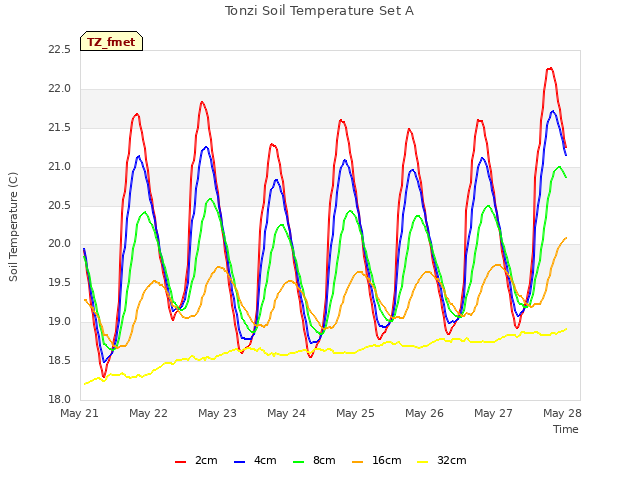Click the May 22 tick label
Viewport: 640px width, 480px height.
point(148,413)
